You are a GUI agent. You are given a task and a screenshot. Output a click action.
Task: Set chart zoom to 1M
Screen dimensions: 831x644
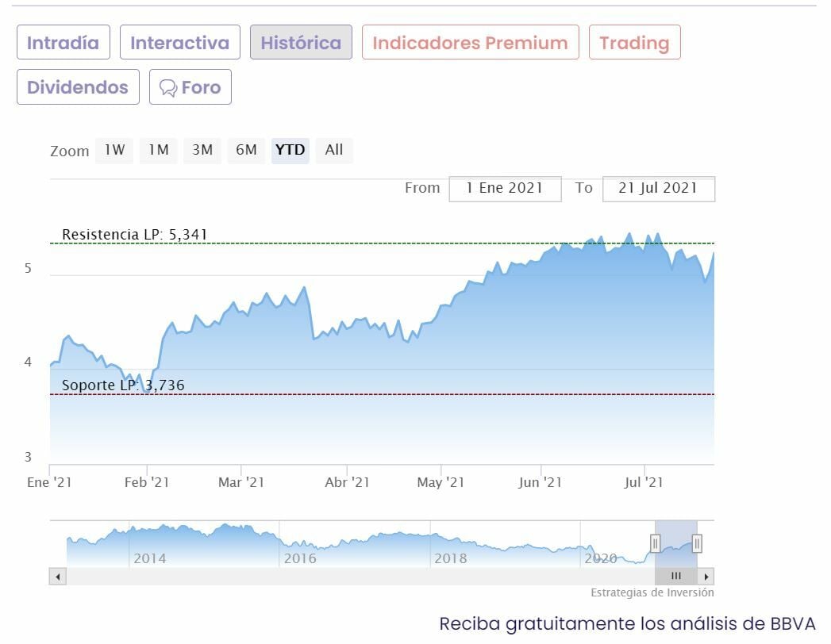158,150
